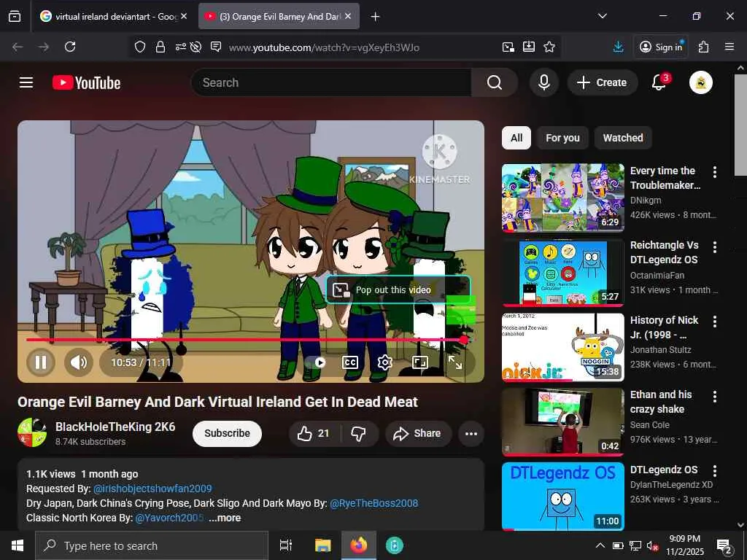Toggle closed captions CC button
This screenshot has height=560, width=747.
(350, 363)
